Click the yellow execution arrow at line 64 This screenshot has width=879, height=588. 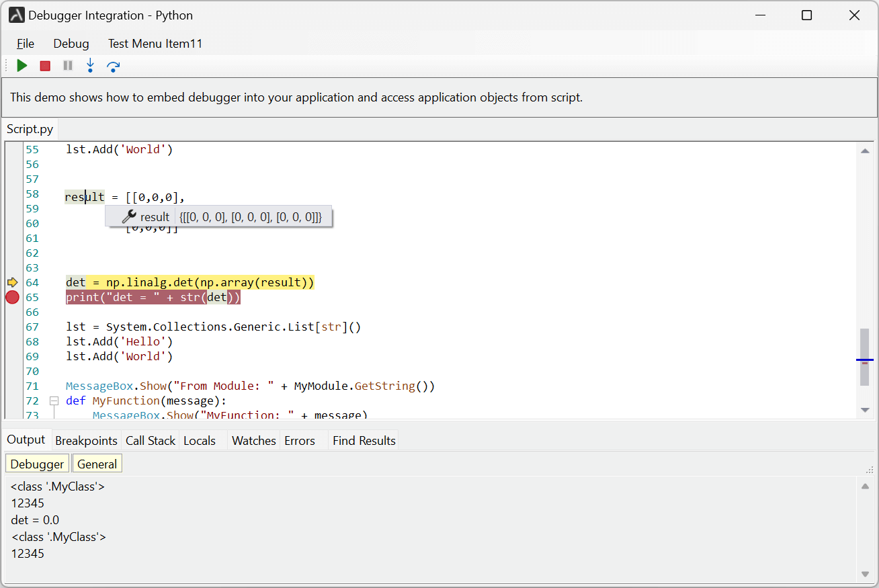pyautogui.click(x=12, y=282)
